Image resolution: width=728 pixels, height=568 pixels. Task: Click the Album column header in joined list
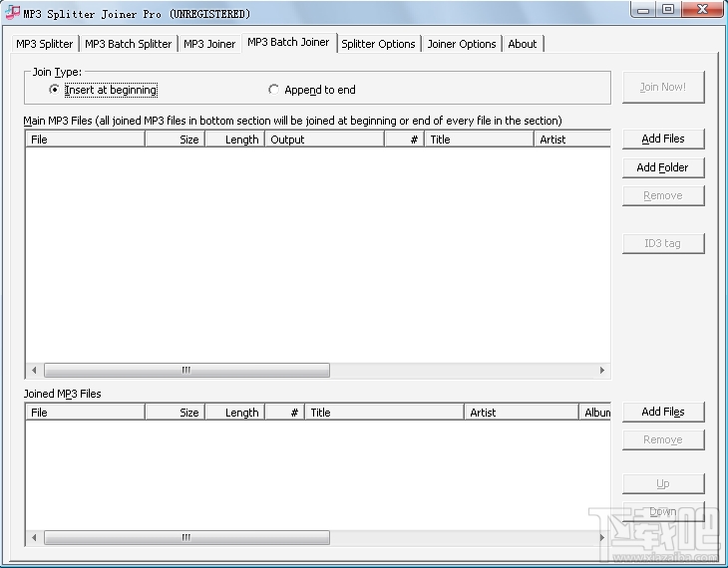595,413
